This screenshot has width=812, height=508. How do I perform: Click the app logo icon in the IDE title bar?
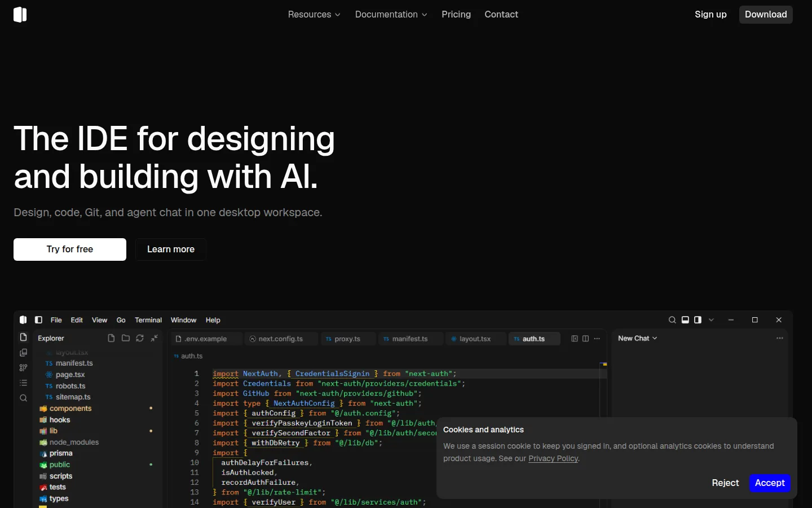point(23,320)
